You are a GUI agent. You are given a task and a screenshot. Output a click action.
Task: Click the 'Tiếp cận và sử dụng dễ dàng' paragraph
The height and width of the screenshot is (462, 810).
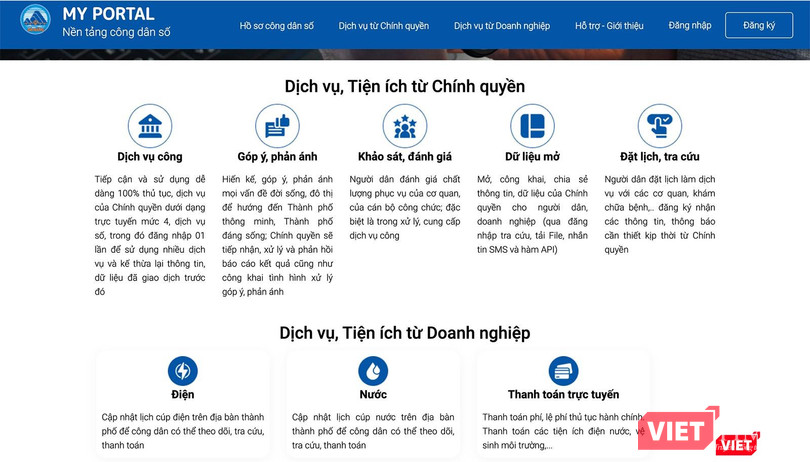[150, 235]
